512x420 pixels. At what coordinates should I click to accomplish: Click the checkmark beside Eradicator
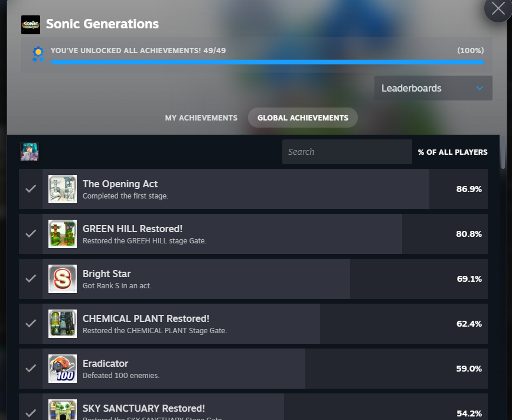[31, 369]
